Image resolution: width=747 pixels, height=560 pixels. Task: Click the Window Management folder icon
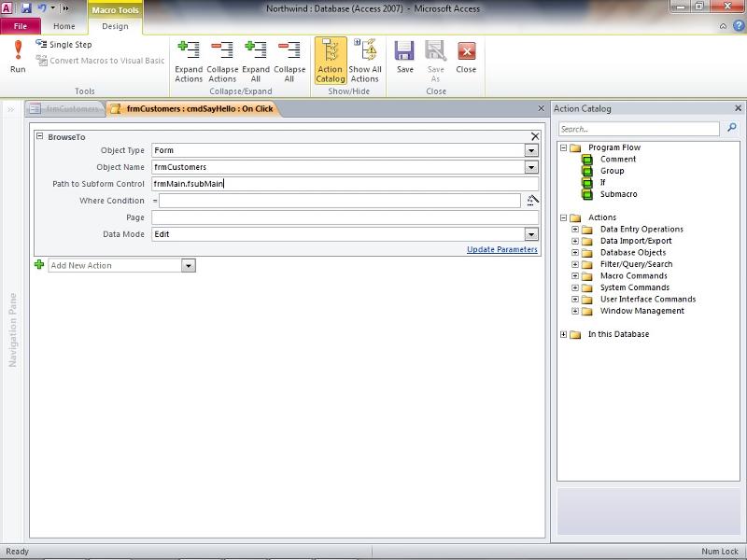click(x=587, y=312)
